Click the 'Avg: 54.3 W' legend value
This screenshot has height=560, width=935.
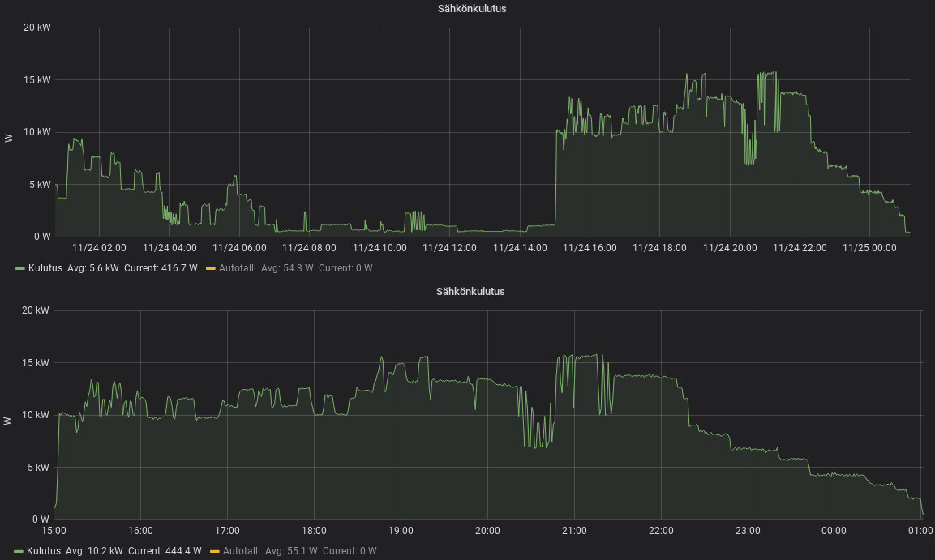coord(287,269)
